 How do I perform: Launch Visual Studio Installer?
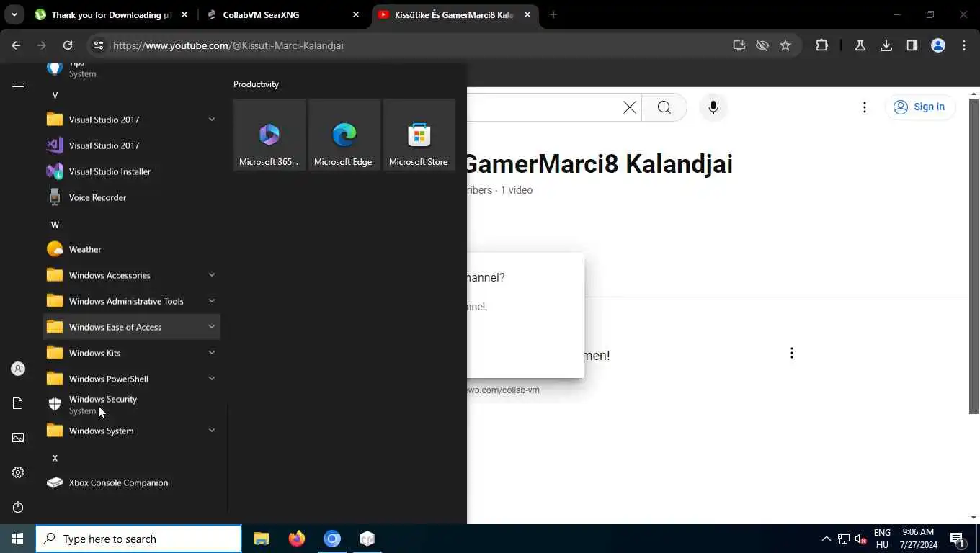[132, 171]
